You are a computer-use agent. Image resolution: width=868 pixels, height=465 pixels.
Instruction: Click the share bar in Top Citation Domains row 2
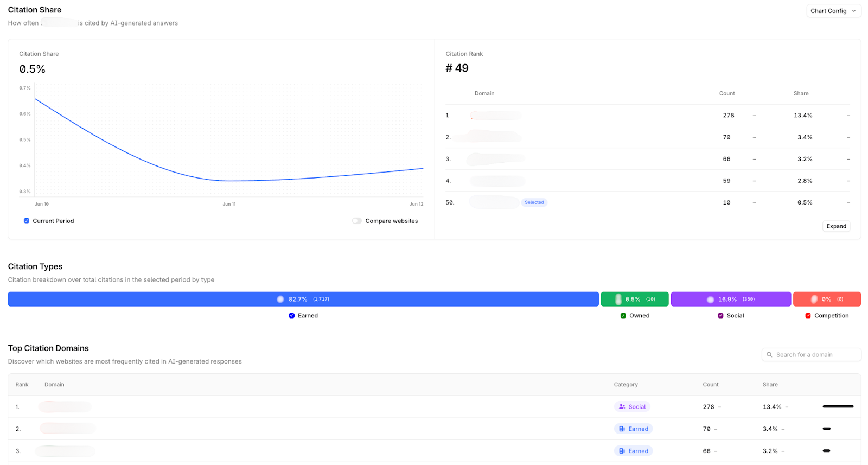(827, 429)
